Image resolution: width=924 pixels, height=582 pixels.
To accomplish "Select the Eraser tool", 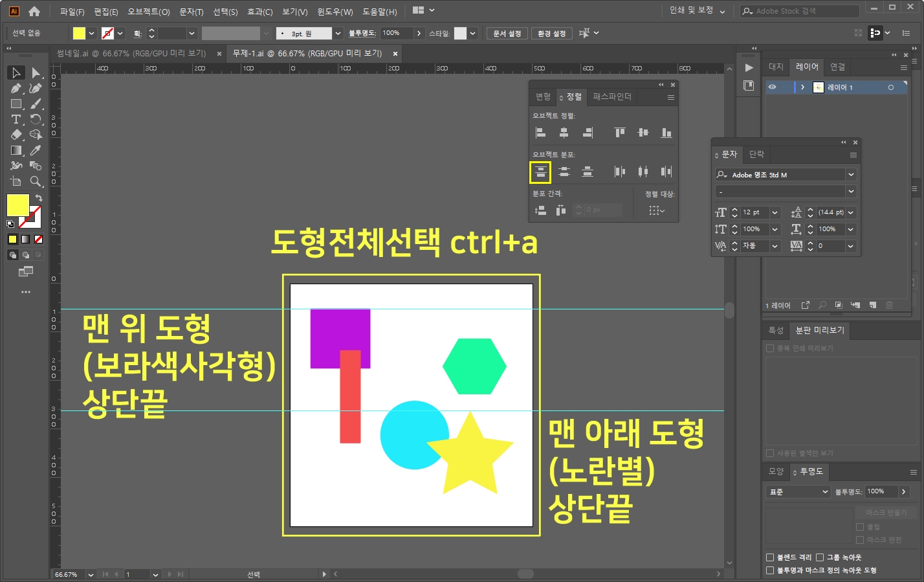I will (x=16, y=135).
